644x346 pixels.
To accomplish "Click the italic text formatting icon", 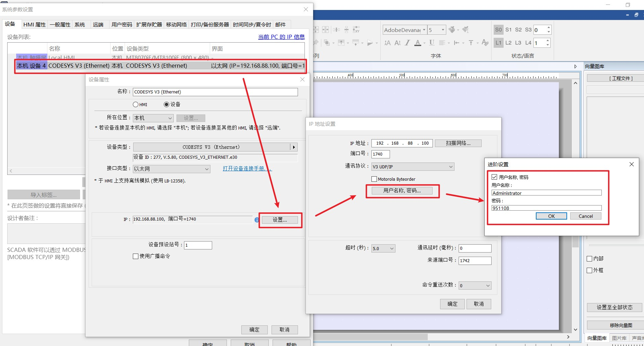I will (407, 43).
